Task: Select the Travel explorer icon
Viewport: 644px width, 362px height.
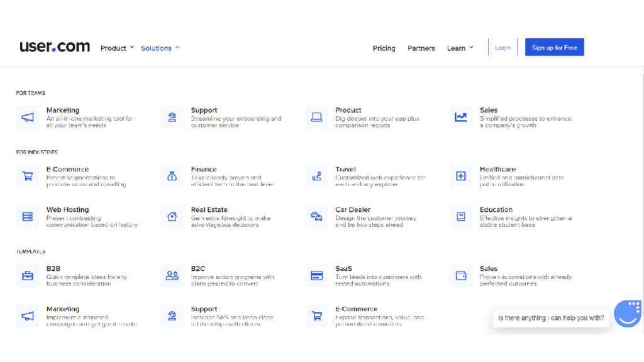Action: pyautogui.click(x=316, y=176)
